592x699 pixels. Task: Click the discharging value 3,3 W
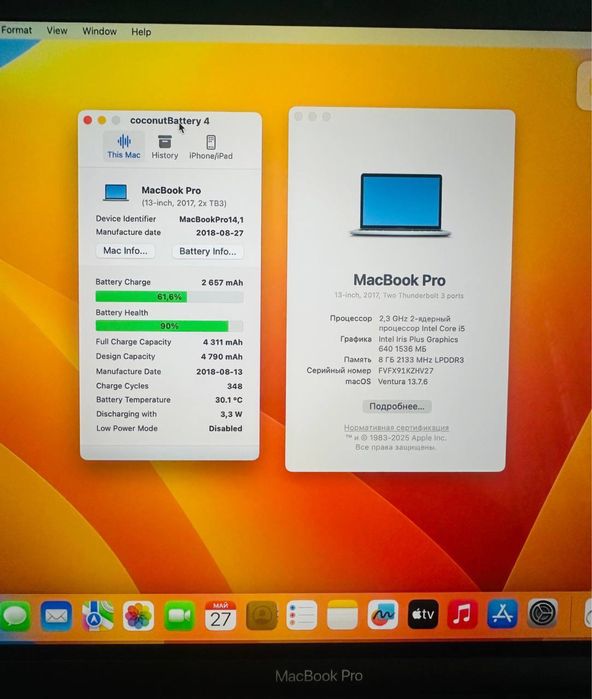pyautogui.click(x=231, y=414)
